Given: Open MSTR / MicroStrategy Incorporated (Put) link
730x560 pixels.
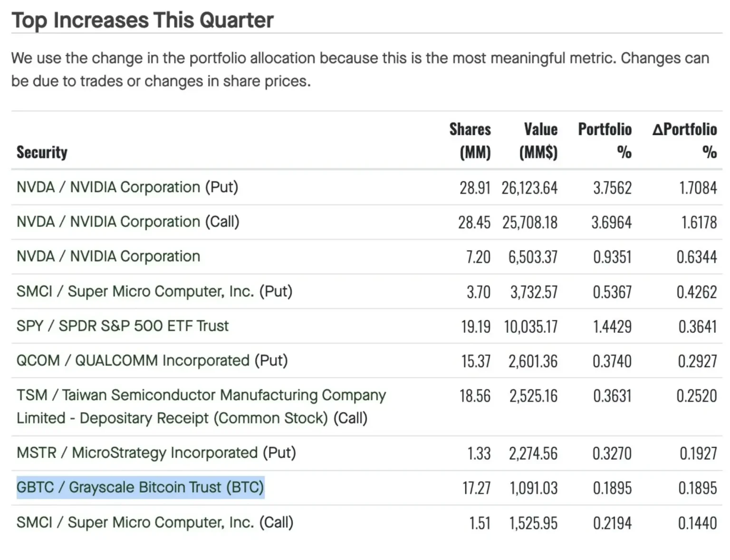Looking at the screenshot, I should pos(156,453).
